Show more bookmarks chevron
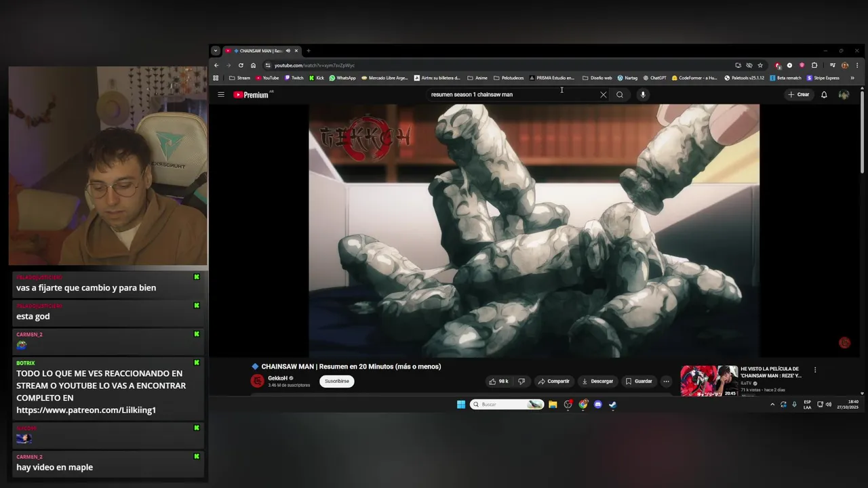This screenshot has width=868, height=488. click(x=852, y=78)
